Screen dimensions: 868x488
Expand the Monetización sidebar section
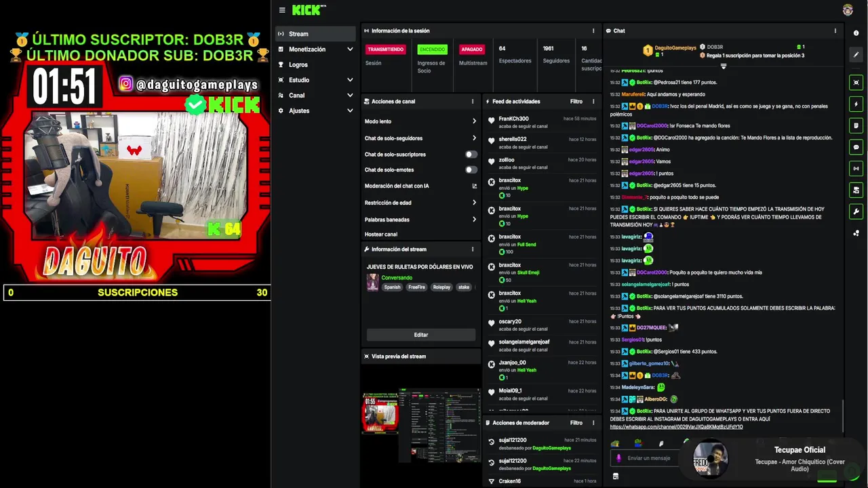(x=350, y=49)
